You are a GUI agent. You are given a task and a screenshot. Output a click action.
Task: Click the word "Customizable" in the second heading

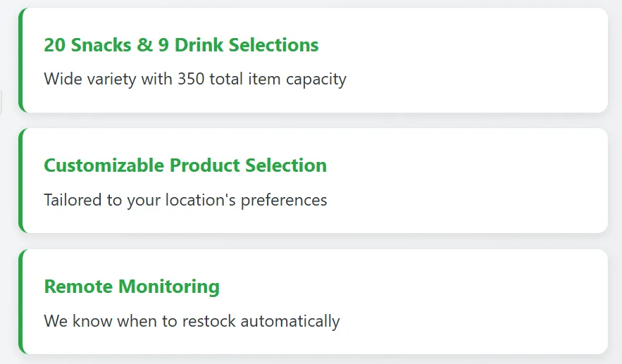click(104, 165)
